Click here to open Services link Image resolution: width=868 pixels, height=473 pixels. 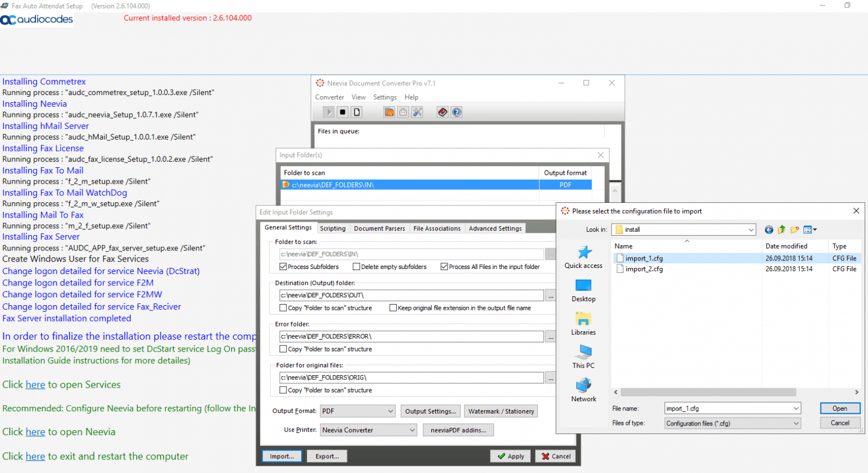tap(36, 384)
